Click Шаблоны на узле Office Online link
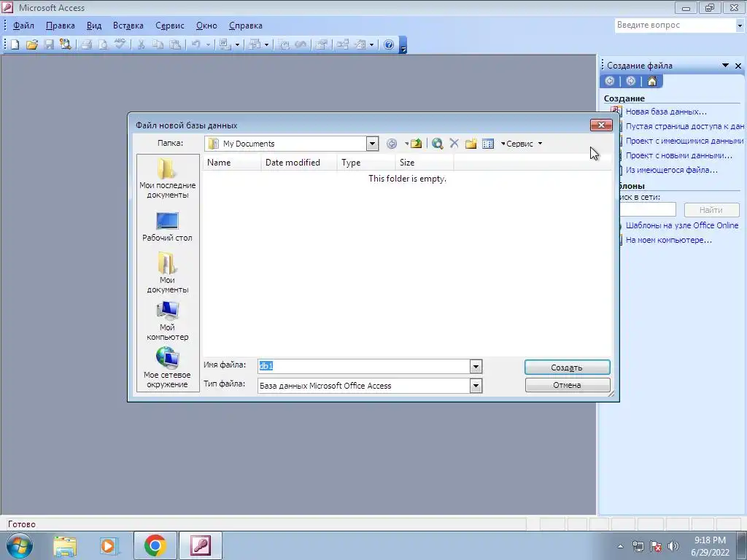Viewport: 747px width, 560px height. click(x=682, y=225)
